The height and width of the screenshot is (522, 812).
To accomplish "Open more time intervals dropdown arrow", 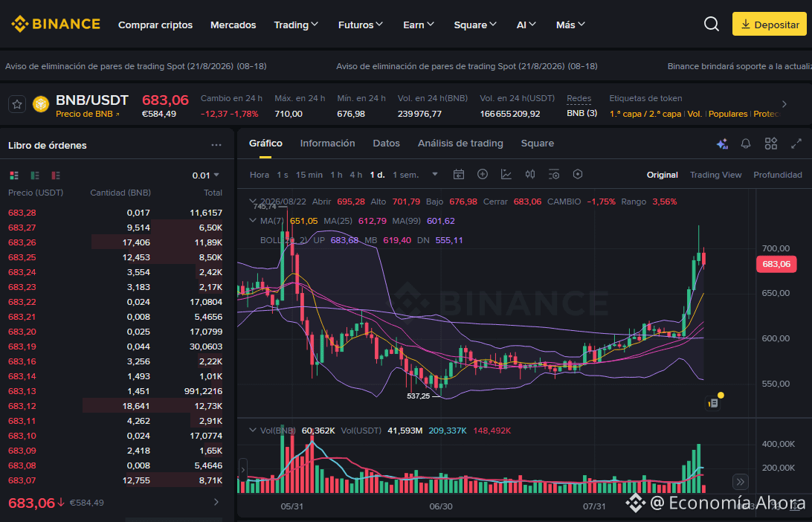I will (x=435, y=175).
